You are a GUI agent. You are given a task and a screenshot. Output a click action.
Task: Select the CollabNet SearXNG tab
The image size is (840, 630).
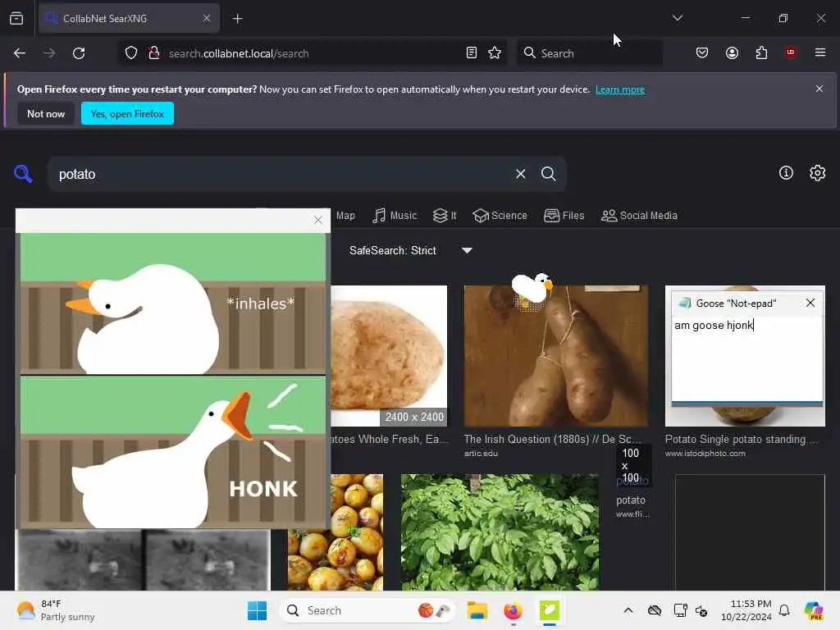tap(129, 19)
